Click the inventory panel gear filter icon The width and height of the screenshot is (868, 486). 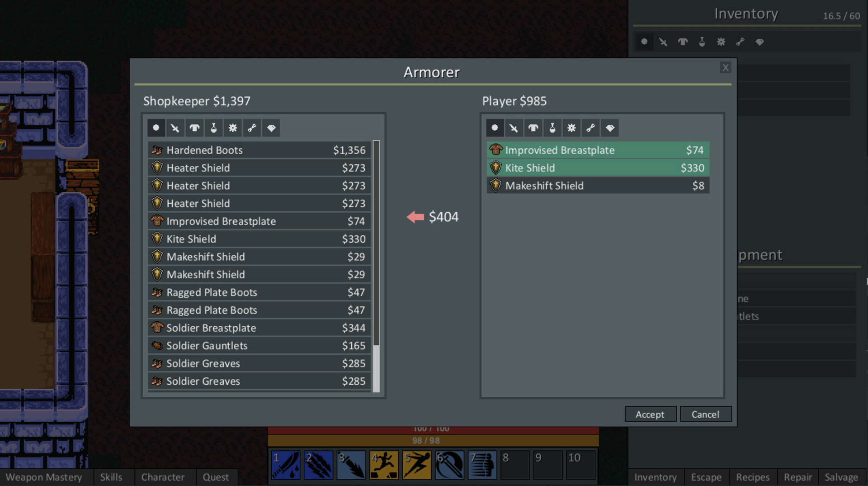(721, 42)
